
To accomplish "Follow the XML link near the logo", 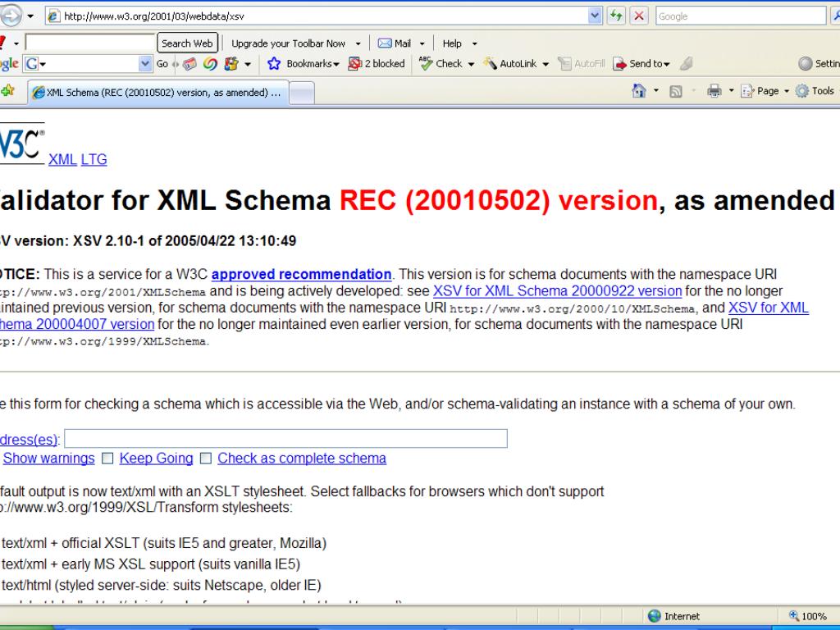I will 62,160.
